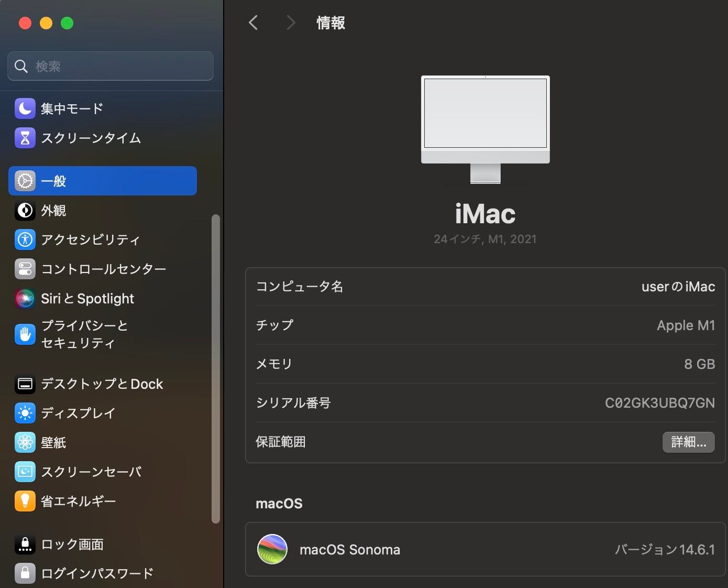Close the System Settings window
728x588 pixels.
[x=25, y=23]
